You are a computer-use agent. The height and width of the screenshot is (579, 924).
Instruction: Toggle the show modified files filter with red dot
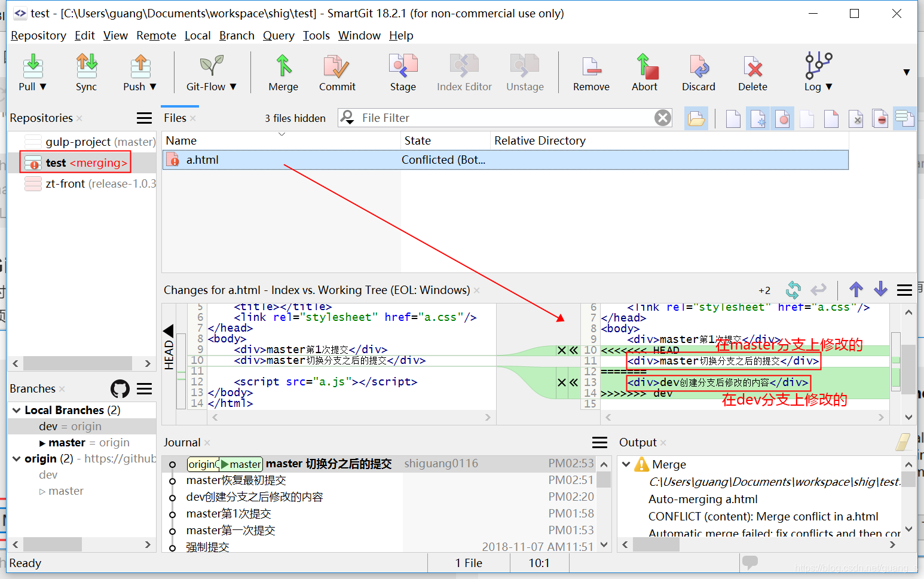[x=782, y=118]
